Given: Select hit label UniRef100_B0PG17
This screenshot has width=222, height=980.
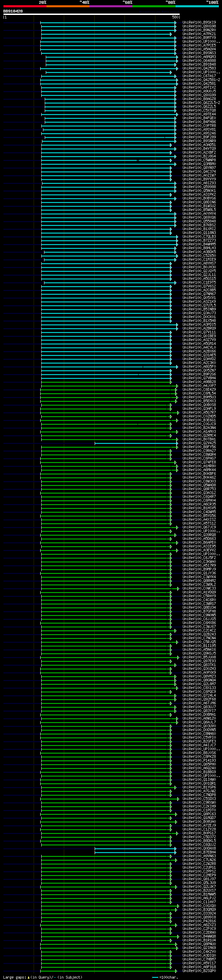Looking at the screenshot, I should (x=199, y=833).
